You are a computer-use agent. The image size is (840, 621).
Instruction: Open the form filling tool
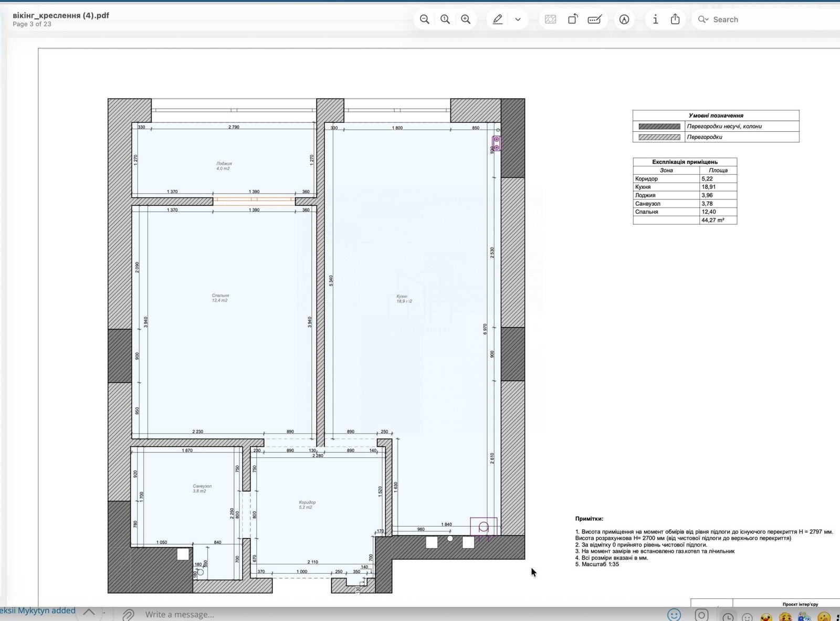(595, 19)
